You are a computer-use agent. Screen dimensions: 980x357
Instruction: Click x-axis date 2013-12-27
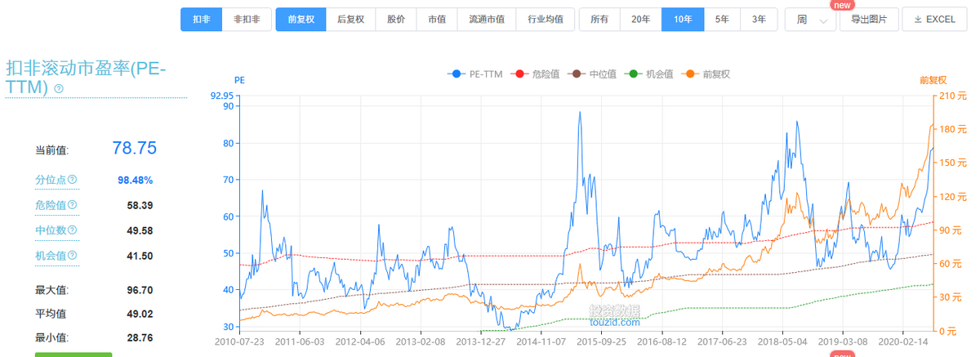[480, 343]
